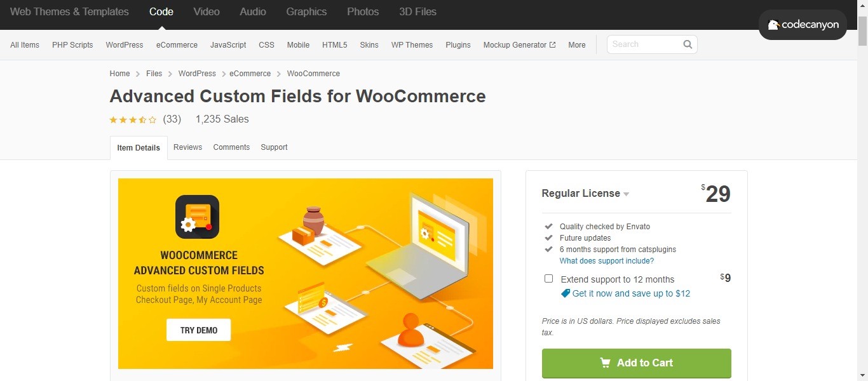Open Code in top navigation
This screenshot has width=868, height=381.
[161, 12]
